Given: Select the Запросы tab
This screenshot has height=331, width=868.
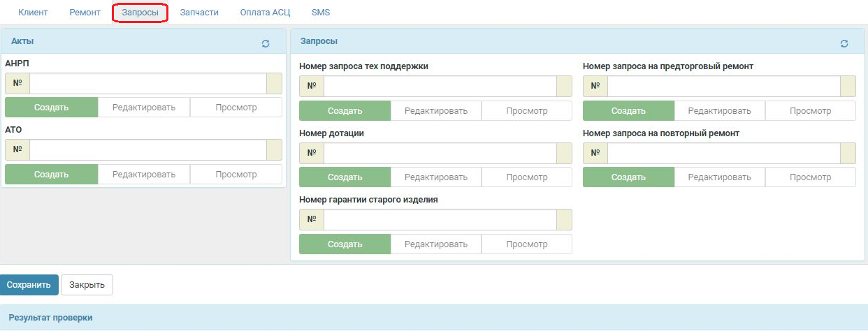Looking at the screenshot, I should (x=140, y=13).
